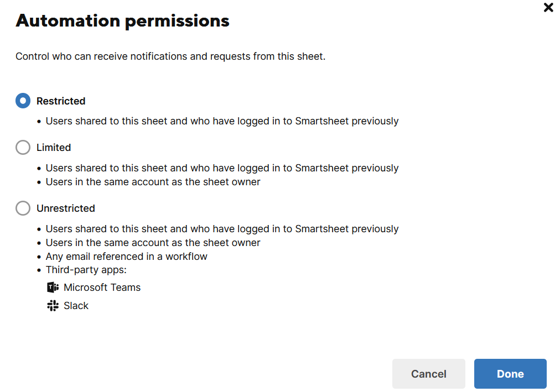This screenshot has height=392, width=560.
Task: Enable the Unrestricted radio button
Action: pyautogui.click(x=23, y=208)
